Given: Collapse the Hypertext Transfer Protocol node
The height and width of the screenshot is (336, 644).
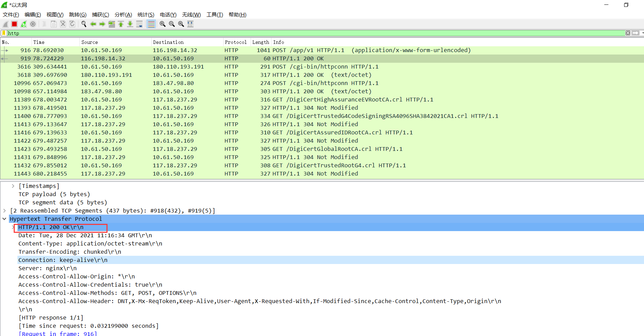Looking at the screenshot, I should [x=4, y=219].
